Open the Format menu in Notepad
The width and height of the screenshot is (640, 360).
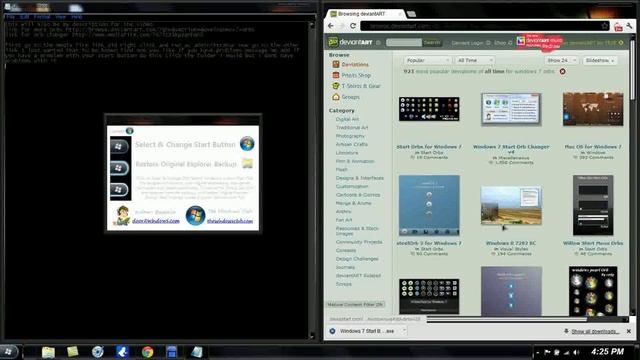[42, 17]
